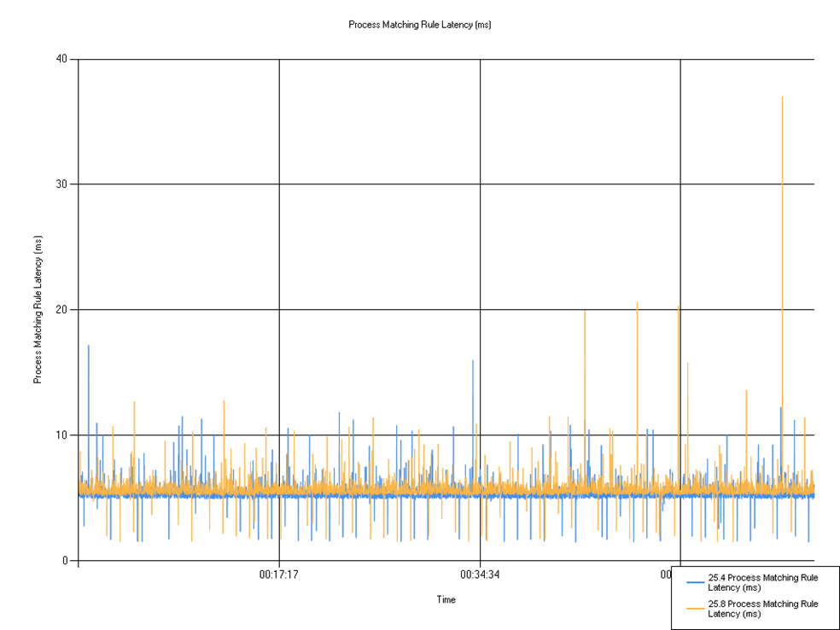Screen dimensions: 840x630
Task: Select the 25.8 Process Matching Rule Latency legend entry
Action: (761, 609)
